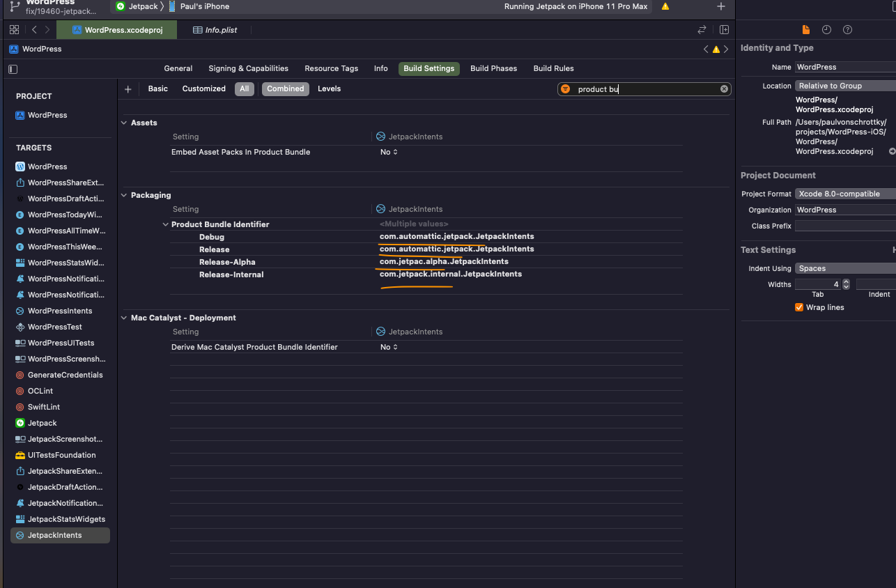Open the Build Rules tab

[x=553, y=68]
